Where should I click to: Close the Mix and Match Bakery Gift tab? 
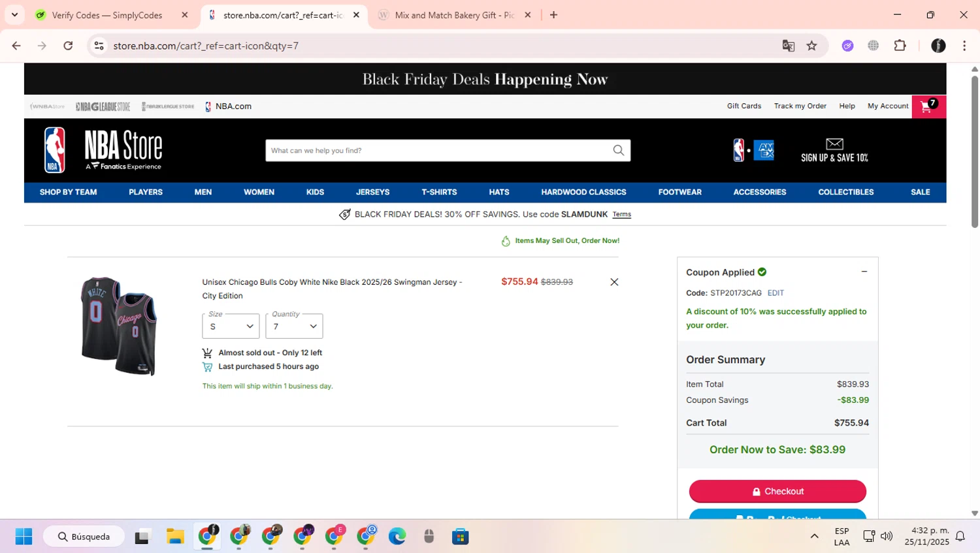[528, 15]
